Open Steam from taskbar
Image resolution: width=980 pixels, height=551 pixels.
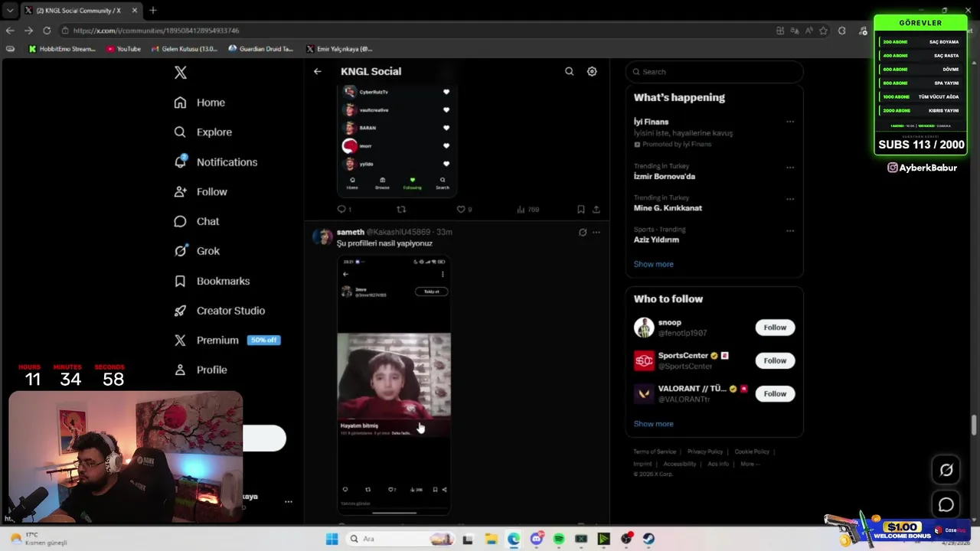coord(648,539)
